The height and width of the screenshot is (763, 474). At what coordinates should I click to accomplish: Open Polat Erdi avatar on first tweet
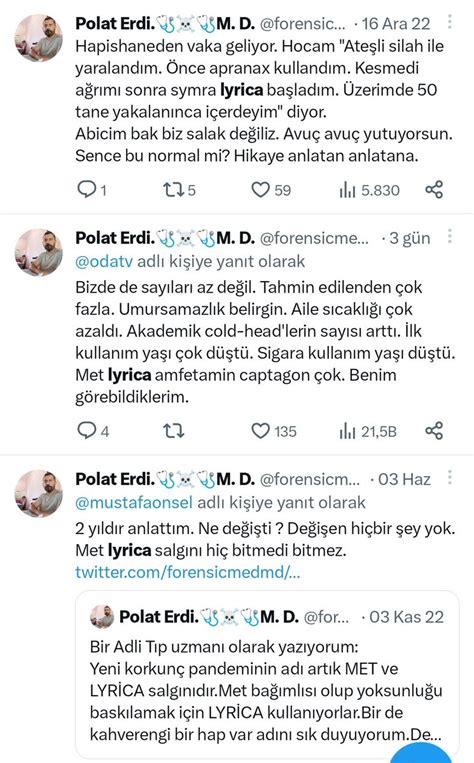(39, 38)
